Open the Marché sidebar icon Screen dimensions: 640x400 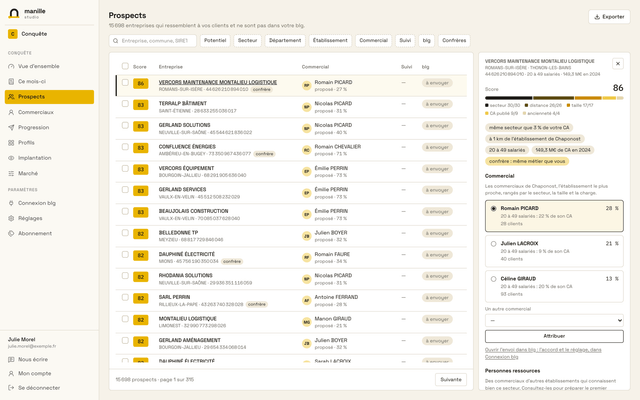coord(11,173)
